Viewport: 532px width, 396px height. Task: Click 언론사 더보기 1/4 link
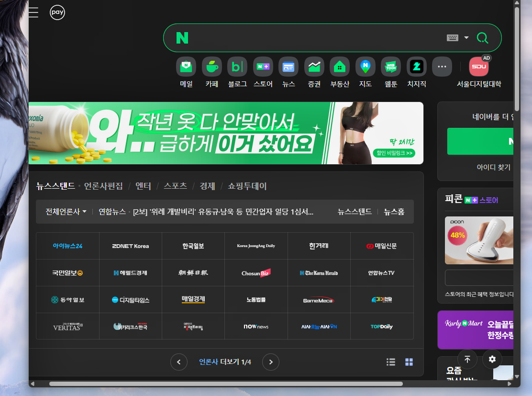[x=225, y=362]
